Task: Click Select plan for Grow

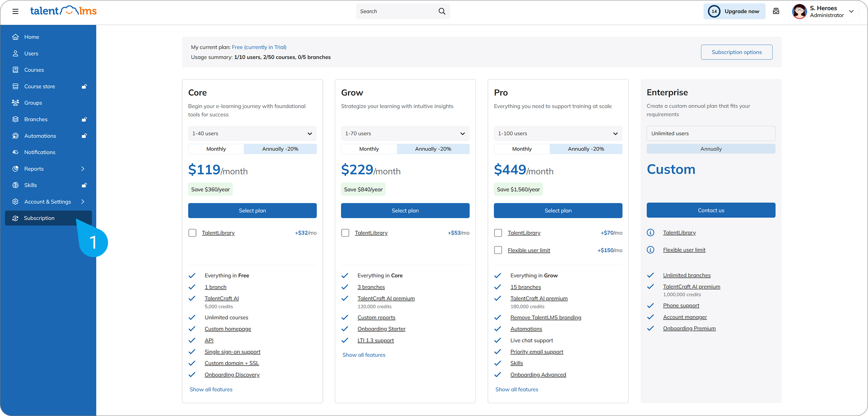Action: (405, 211)
